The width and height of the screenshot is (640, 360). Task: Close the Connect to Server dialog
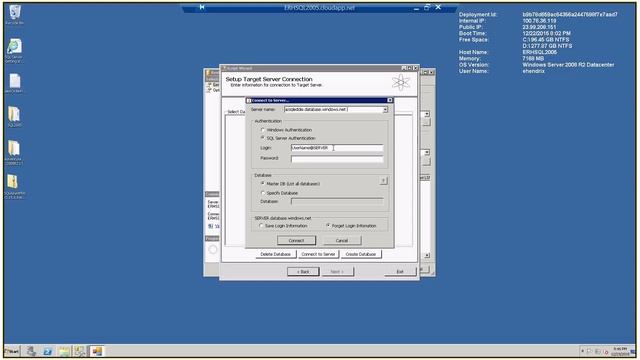click(x=390, y=100)
